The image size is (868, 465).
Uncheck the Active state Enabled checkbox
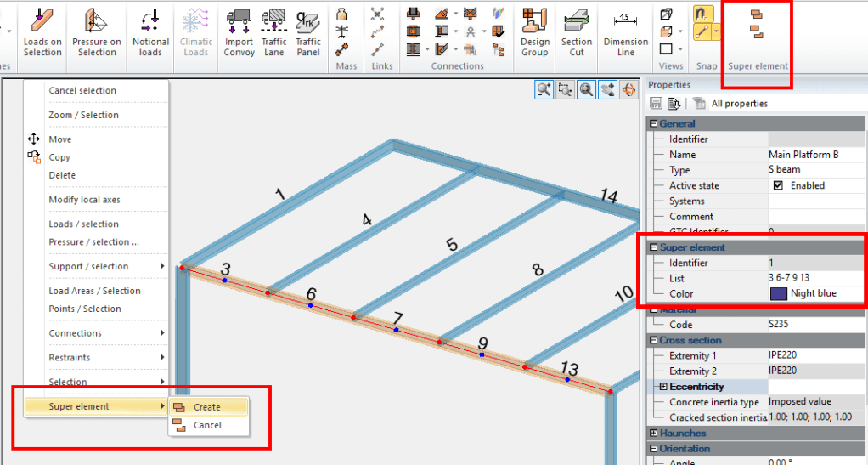[x=777, y=185]
